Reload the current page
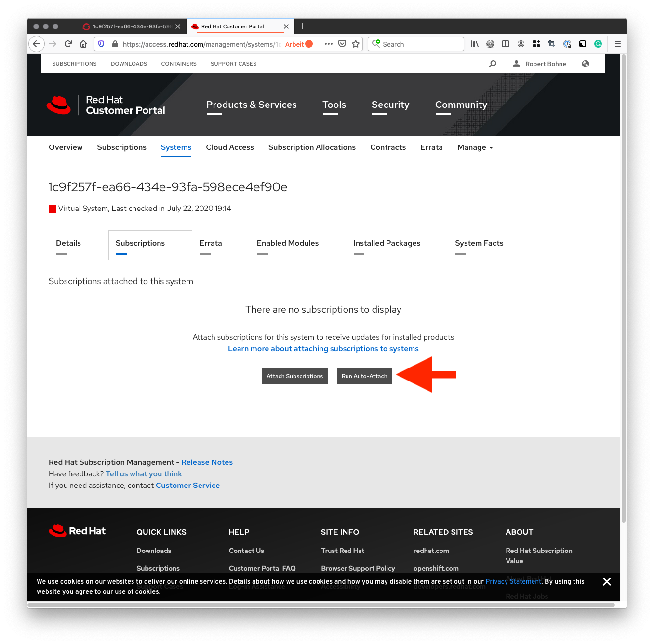 [x=68, y=44]
